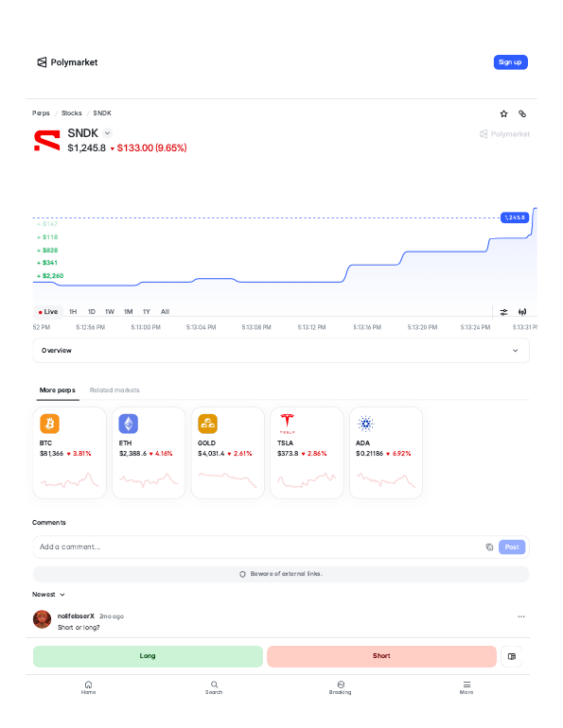The width and height of the screenshot is (563, 728).
Task: Open the comment's three-dot menu
Action: [x=521, y=616]
